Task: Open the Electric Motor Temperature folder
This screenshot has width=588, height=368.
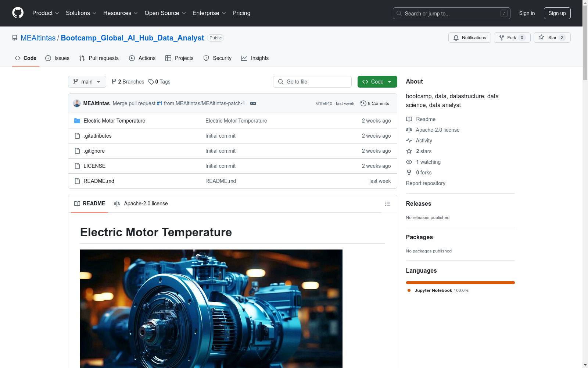Action: tap(114, 121)
